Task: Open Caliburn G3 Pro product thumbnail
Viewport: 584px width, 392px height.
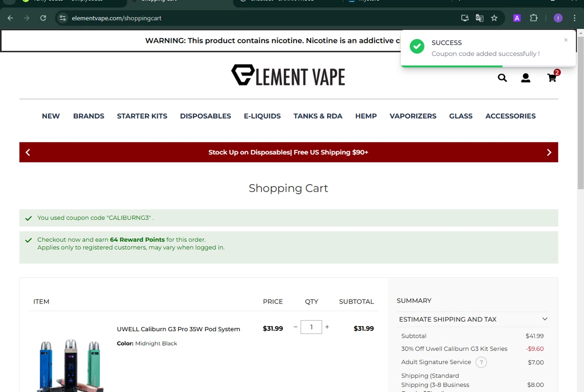Action: point(70,365)
